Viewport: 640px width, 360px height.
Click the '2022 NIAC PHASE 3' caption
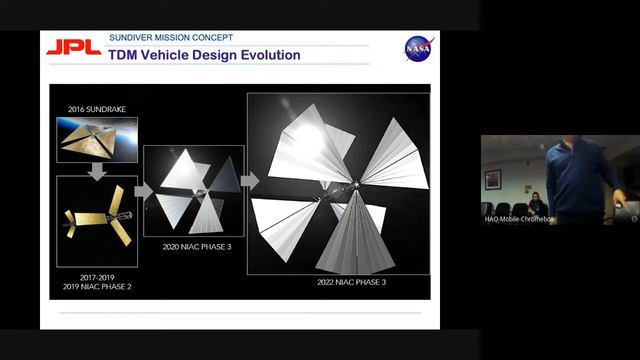point(351,282)
